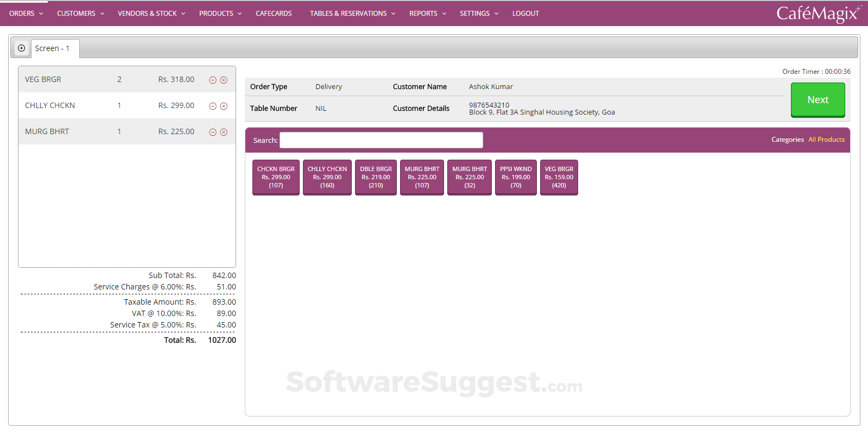The height and width of the screenshot is (435, 868).
Task: Click the CaféMagix logo
Action: point(818,14)
